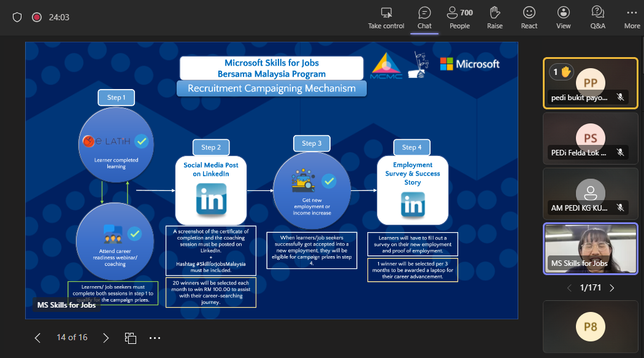The image size is (644, 358).
Task: Open the More actions menu
Action: 632,17
